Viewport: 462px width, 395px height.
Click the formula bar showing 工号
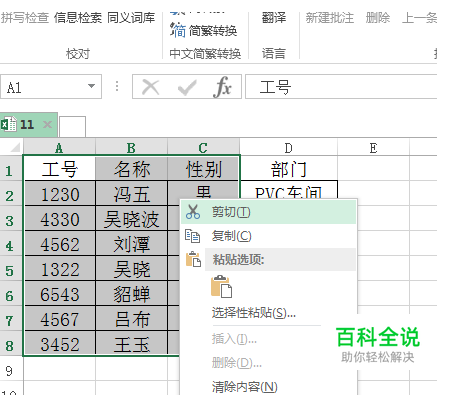click(x=341, y=87)
